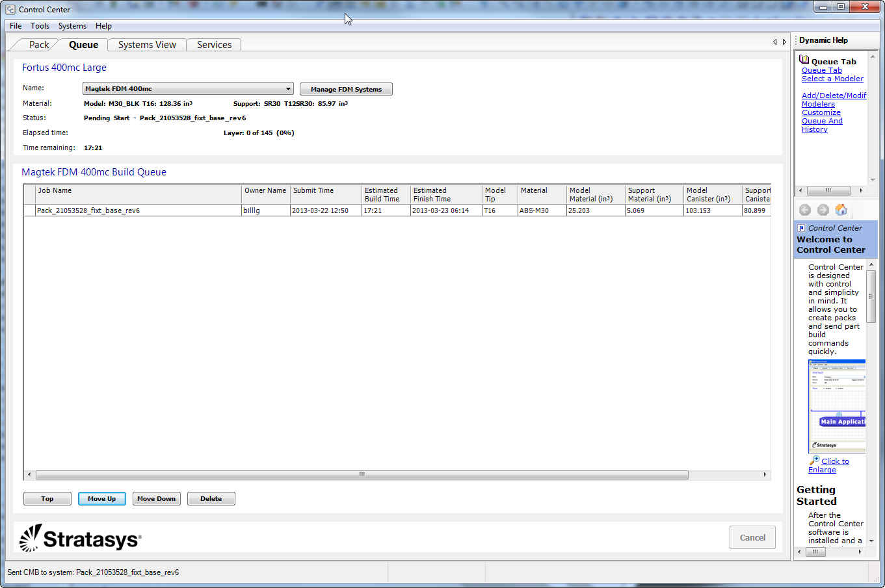Screen dimensions: 885x588
Task: Open the Help menu
Action: coord(103,26)
